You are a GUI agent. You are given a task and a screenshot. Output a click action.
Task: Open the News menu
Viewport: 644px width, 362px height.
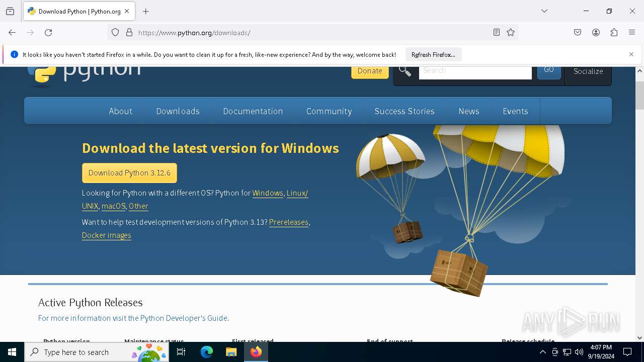coord(469,111)
